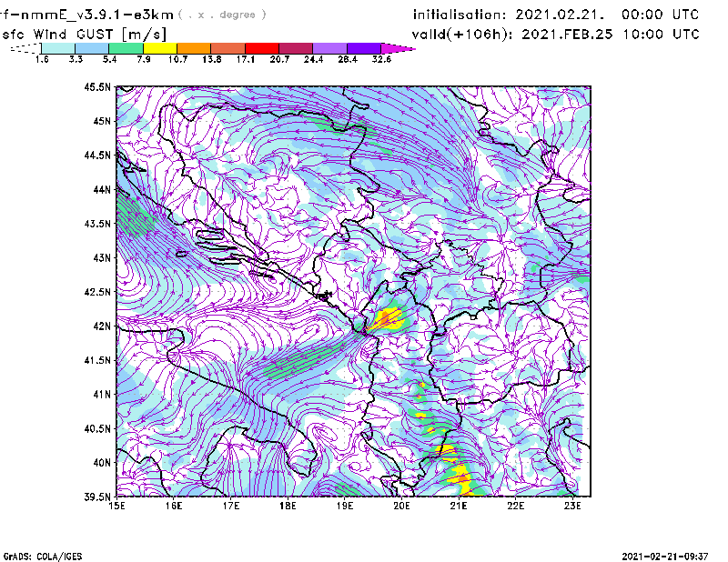The width and height of the screenshot is (728, 562).
Task: Click the 39.5N latitude label
Action: (98, 497)
